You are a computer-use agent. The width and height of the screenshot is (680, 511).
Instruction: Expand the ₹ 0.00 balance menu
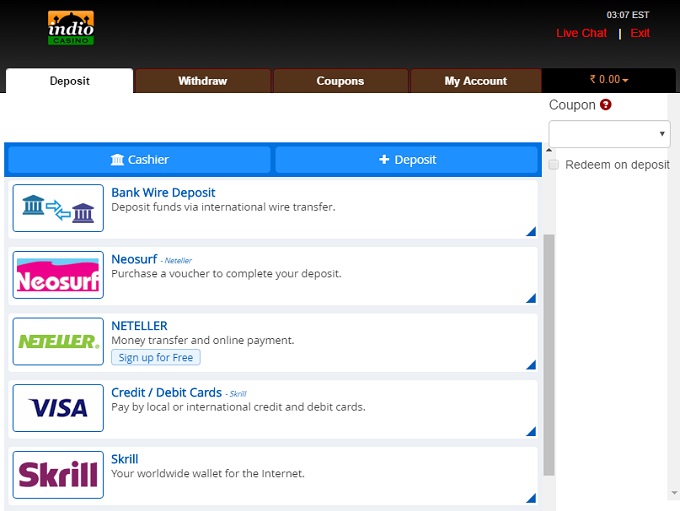(609, 80)
